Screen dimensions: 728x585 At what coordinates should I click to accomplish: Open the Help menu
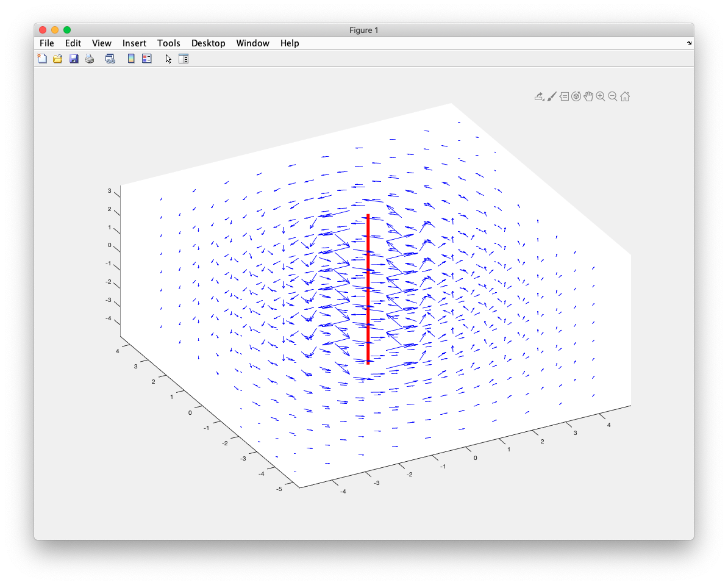pos(289,43)
